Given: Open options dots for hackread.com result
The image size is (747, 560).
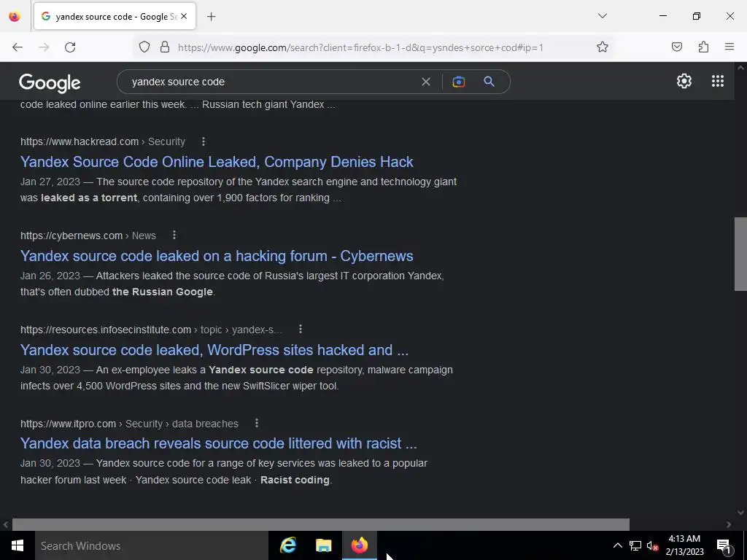Looking at the screenshot, I should coord(204,141).
